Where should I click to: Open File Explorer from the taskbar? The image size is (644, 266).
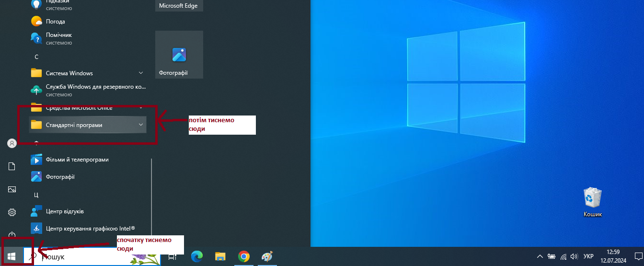(x=220, y=256)
